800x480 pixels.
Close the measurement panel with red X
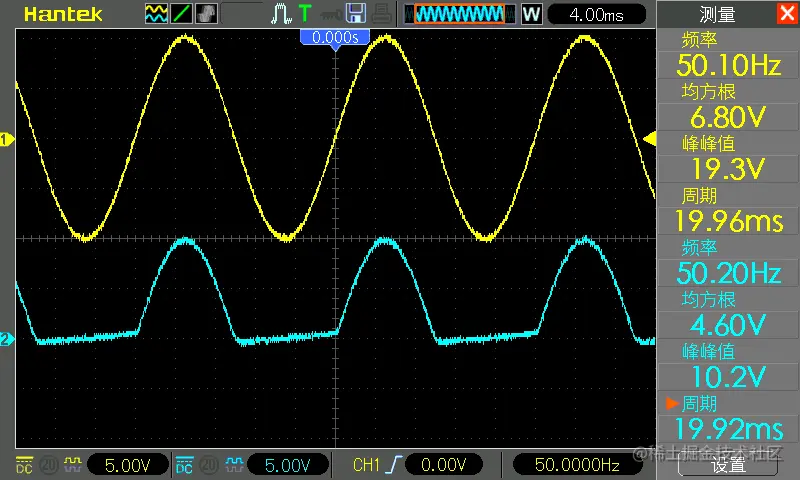787,13
